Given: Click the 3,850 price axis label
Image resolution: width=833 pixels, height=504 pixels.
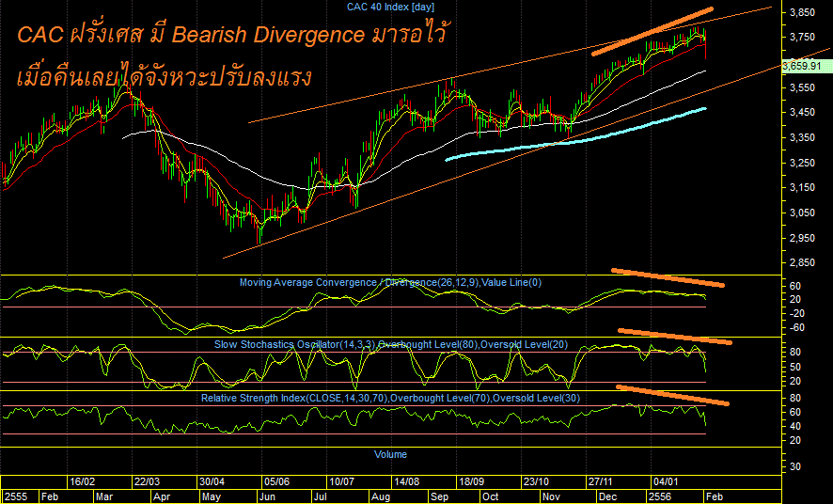Looking at the screenshot, I should pos(802,12).
